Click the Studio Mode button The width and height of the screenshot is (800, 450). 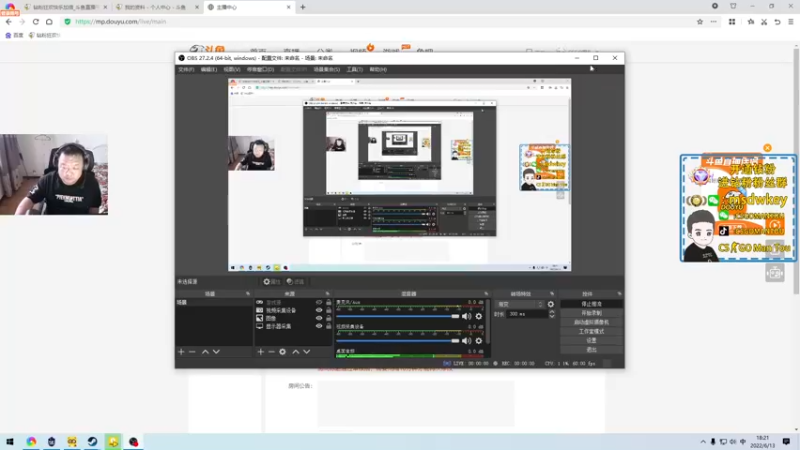tap(591, 332)
